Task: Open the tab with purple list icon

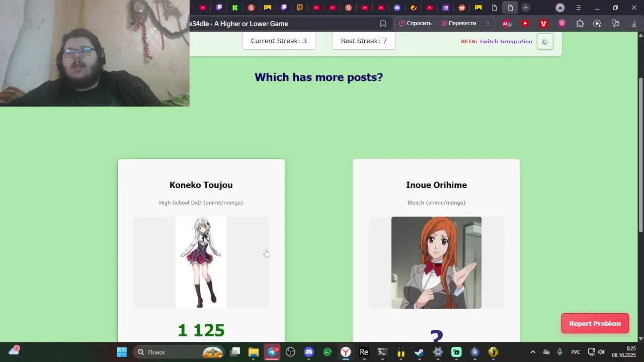Action: click(446, 8)
